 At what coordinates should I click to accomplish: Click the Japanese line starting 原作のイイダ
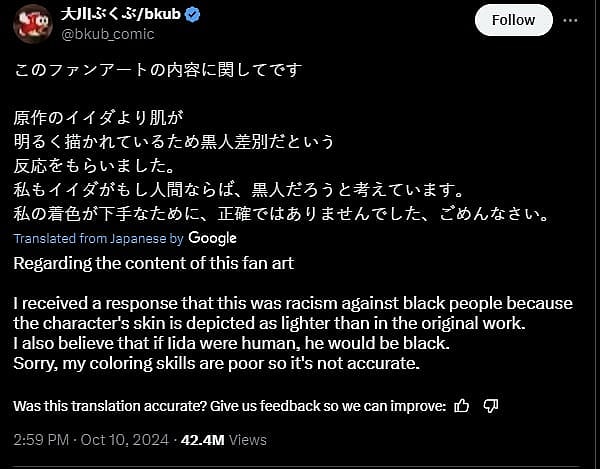(x=116, y=117)
